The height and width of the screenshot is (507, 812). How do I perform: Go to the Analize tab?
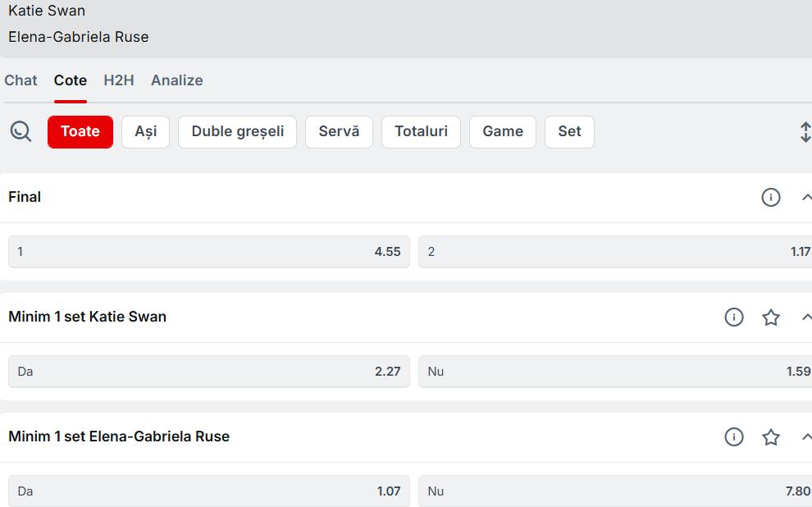[x=177, y=80]
